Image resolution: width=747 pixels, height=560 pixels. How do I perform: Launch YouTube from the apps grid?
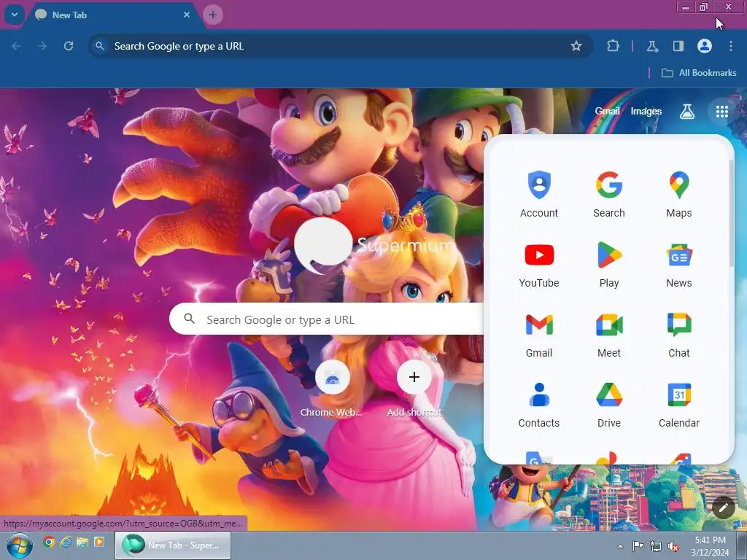pyautogui.click(x=539, y=264)
